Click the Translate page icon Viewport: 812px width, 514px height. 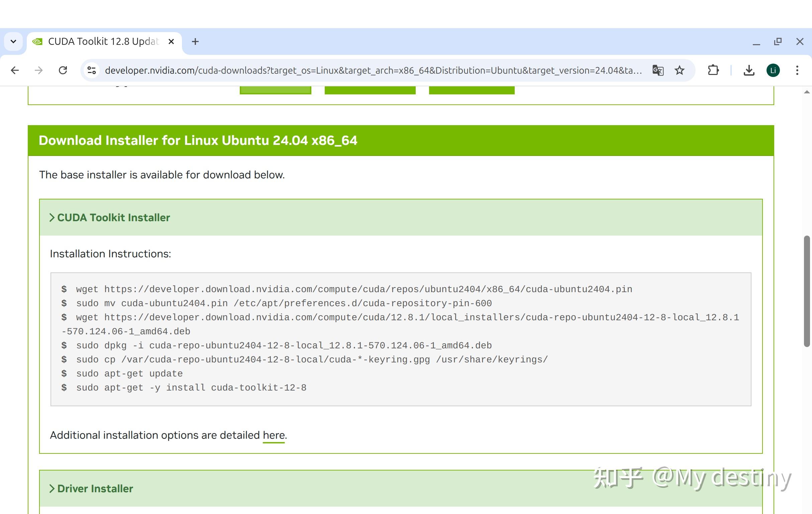[x=658, y=70]
